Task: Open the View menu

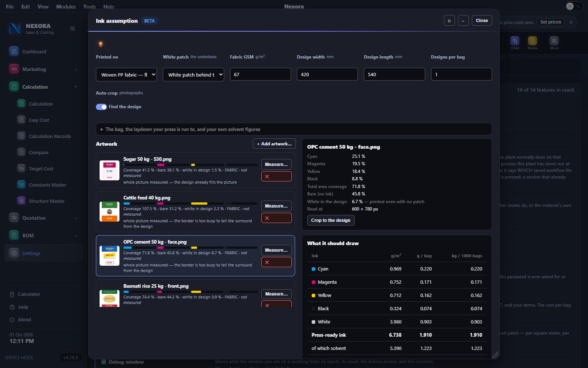Action: point(43,7)
